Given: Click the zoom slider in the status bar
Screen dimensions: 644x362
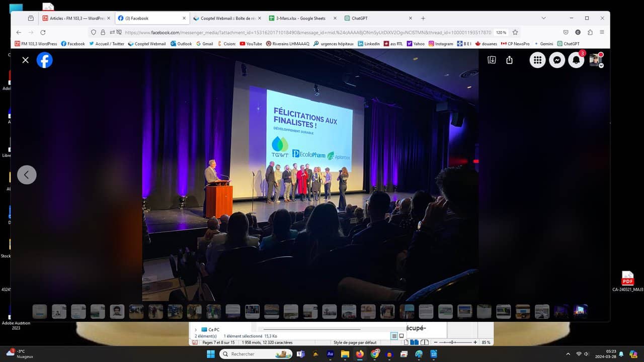Looking at the screenshot, I should click(453, 342).
